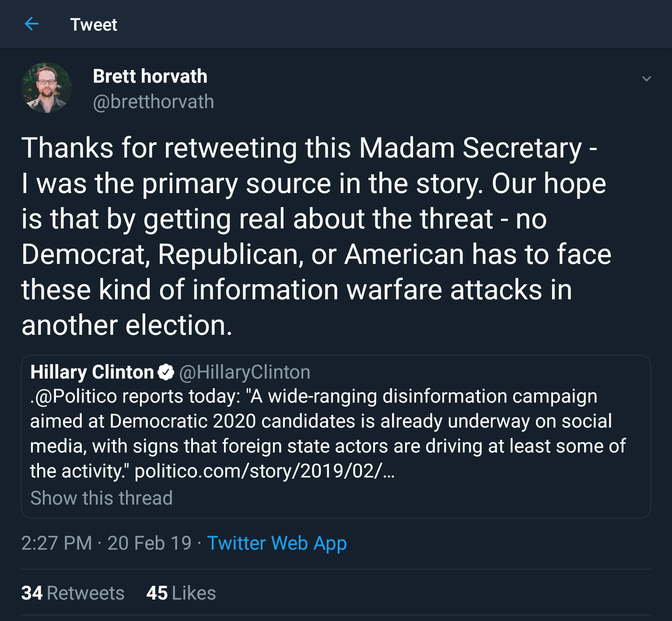Click the 2:27 PM tweet timestamp

click(x=56, y=543)
